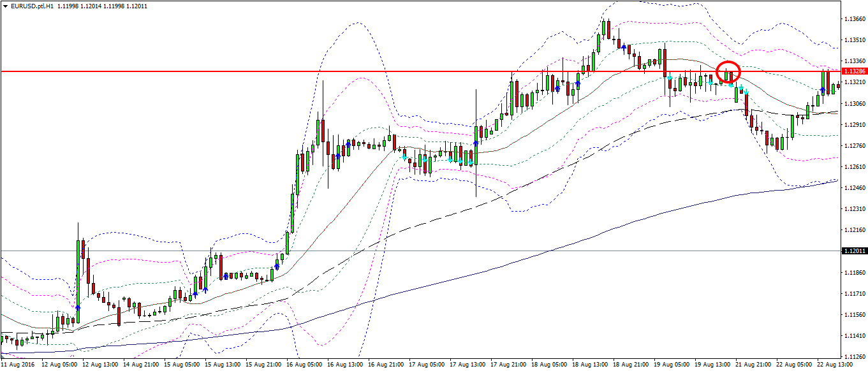Click the 12 Aug 13:00 time label
Image resolution: width=868 pixels, height=371 pixels.
[x=99, y=365]
